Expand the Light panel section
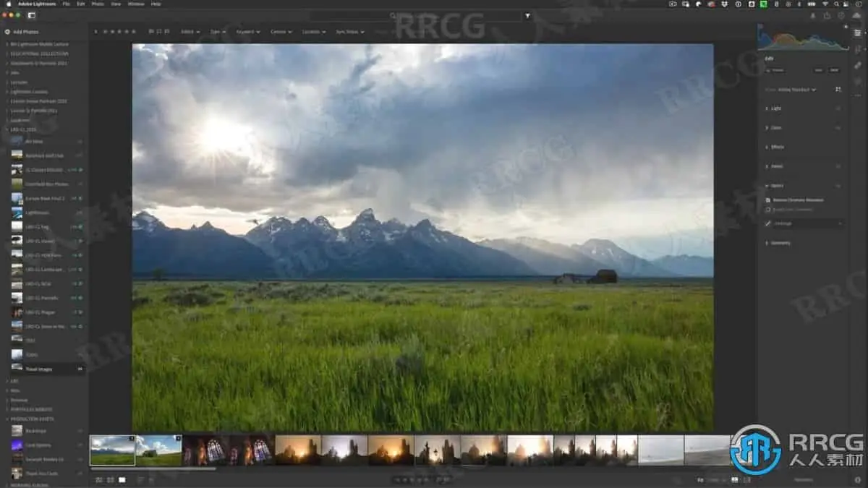 [x=775, y=108]
